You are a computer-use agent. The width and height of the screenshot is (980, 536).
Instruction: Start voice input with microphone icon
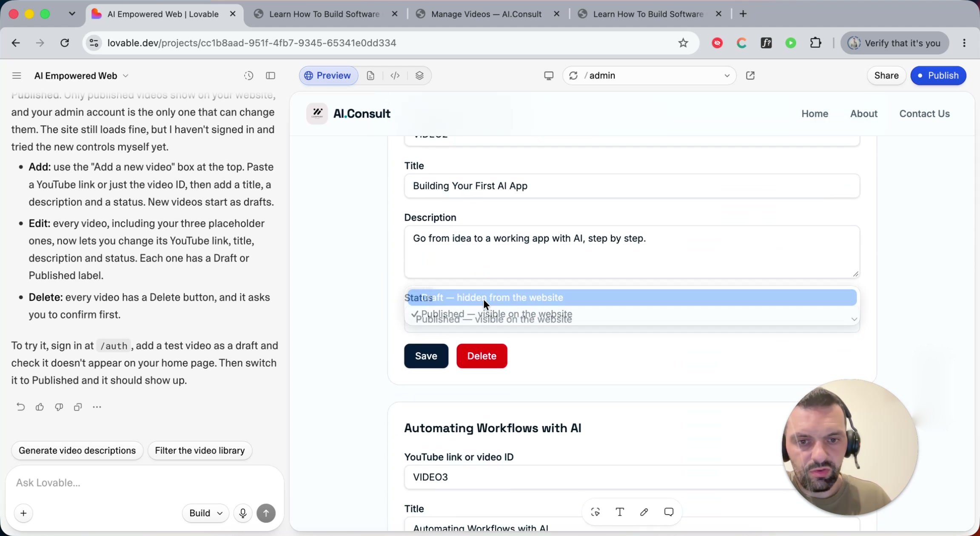click(243, 513)
